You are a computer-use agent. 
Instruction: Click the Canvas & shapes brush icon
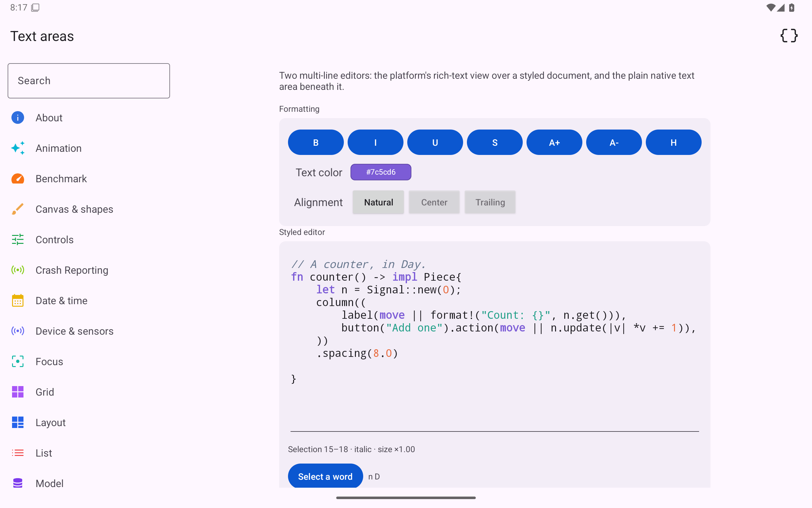coord(18,209)
